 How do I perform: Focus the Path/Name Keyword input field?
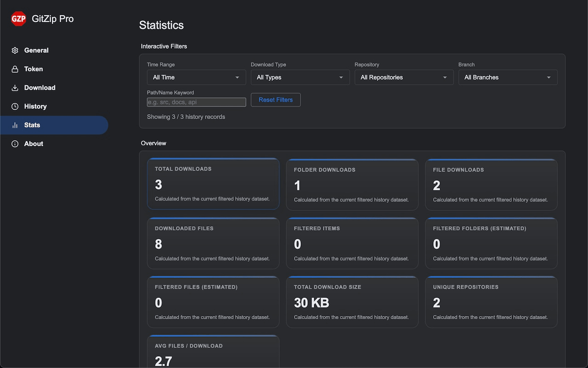pyautogui.click(x=197, y=102)
